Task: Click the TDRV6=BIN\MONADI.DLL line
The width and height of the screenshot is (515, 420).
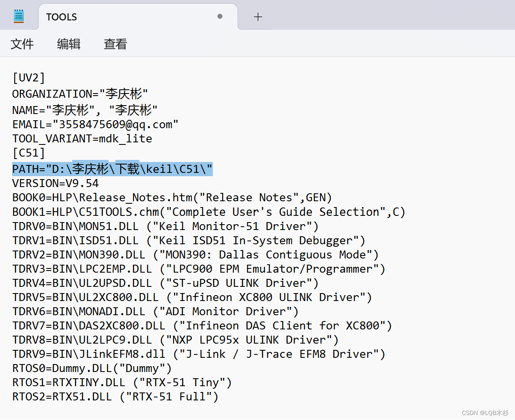Action: tap(156, 311)
